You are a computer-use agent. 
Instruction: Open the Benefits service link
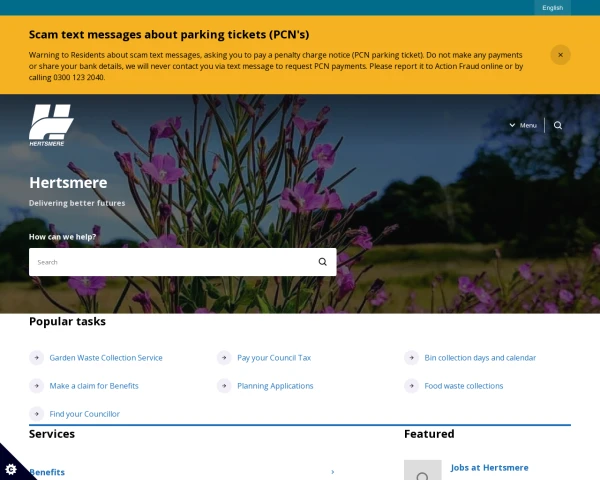(x=47, y=472)
